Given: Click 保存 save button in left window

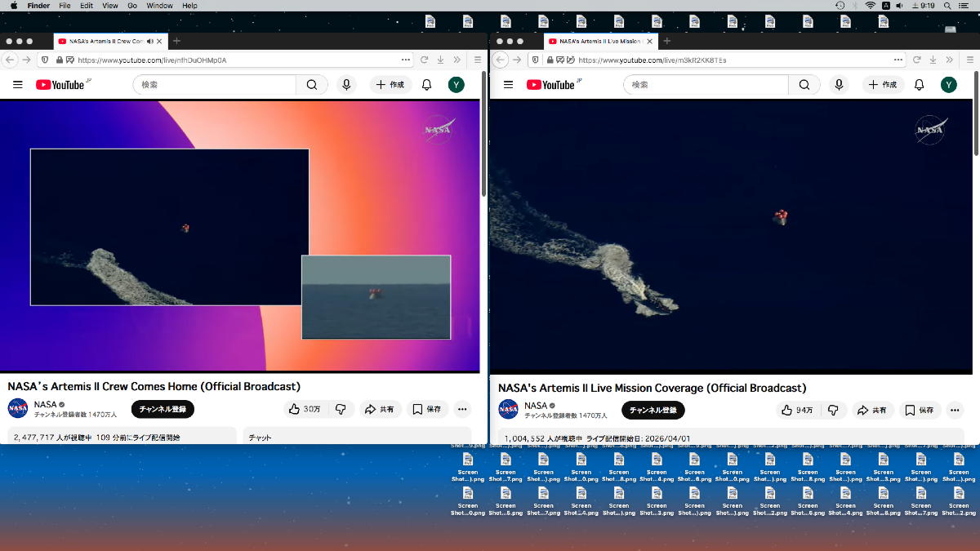Looking at the screenshot, I should pyautogui.click(x=427, y=409).
